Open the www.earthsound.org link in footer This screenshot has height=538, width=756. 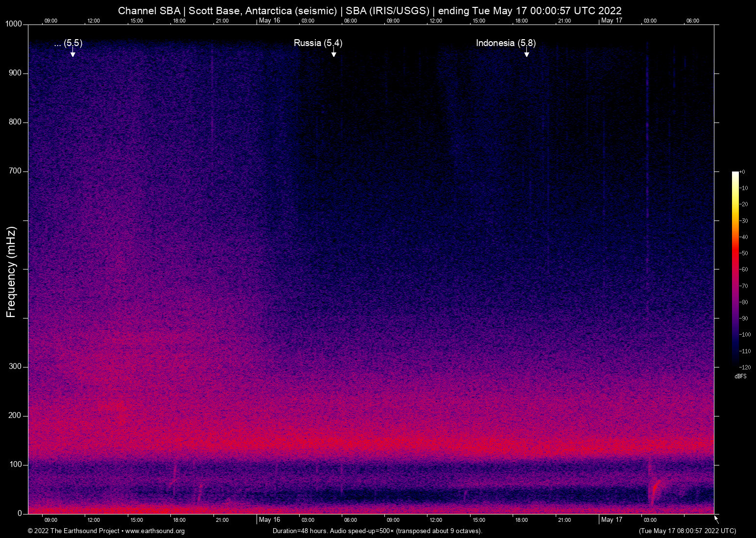tap(155, 531)
